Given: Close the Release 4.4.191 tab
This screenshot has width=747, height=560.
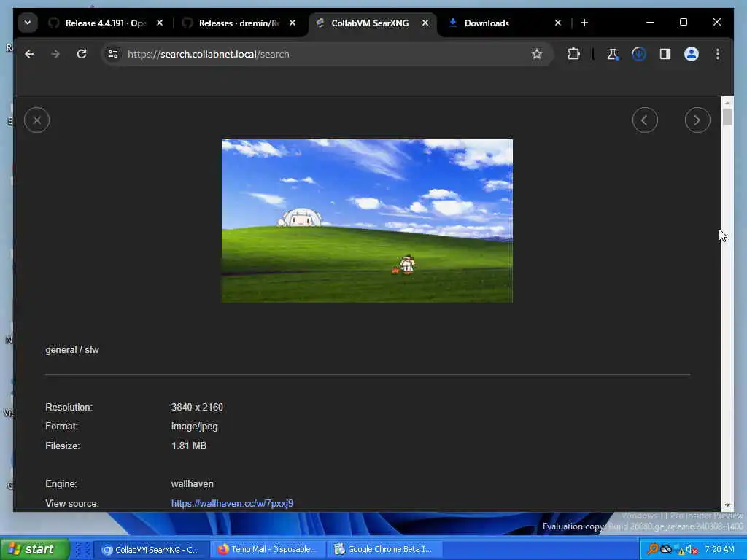Looking at the screenshot, I should coord(160,23).
